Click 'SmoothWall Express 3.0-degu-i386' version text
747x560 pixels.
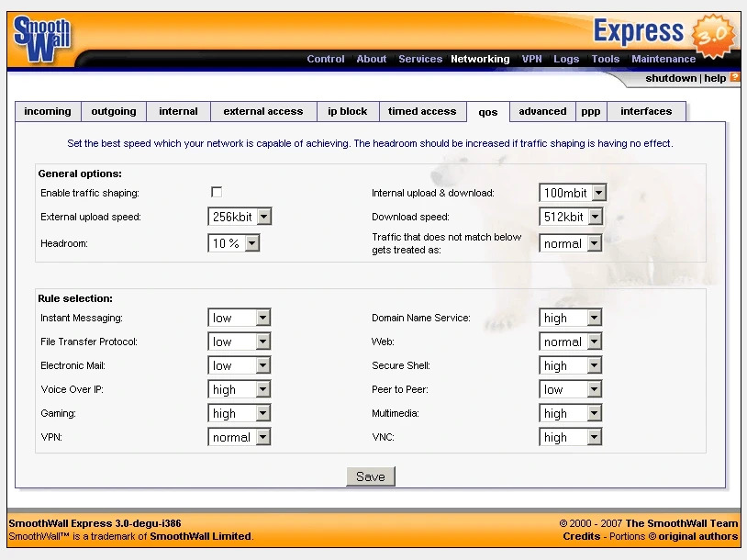click(x=95, y=523)
